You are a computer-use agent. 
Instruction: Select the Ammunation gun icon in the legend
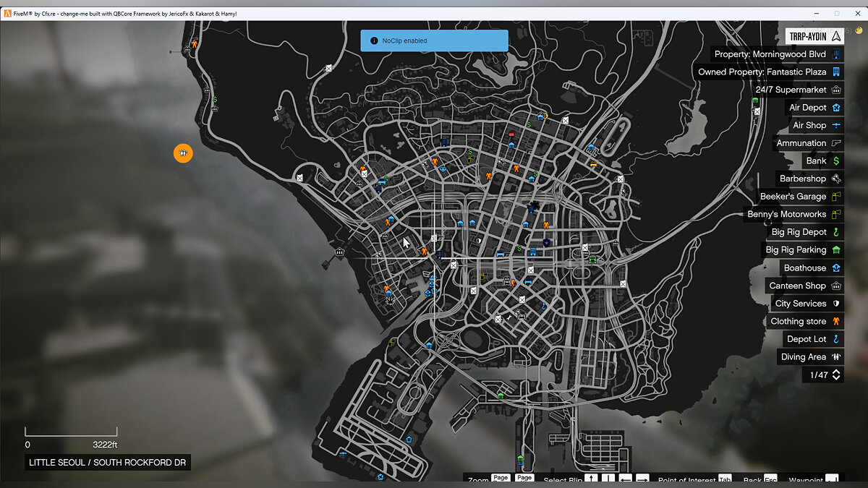(836, 143)
